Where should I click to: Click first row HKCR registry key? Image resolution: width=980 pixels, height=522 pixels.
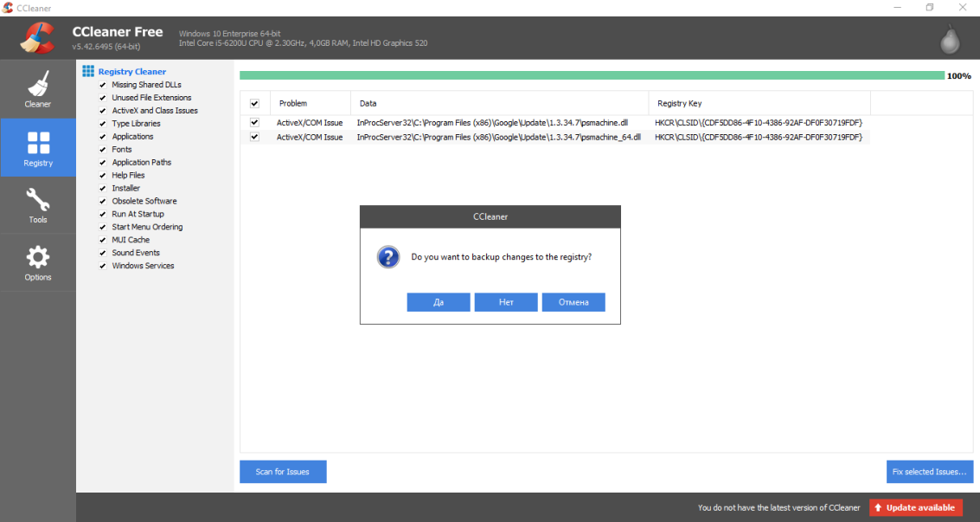[x=758, y=123]
